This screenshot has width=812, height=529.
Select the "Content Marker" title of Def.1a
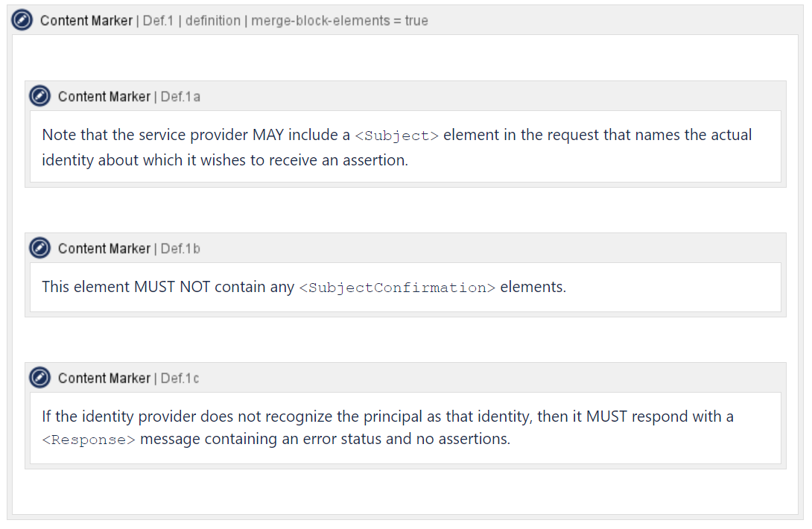(x=104, y=97)
